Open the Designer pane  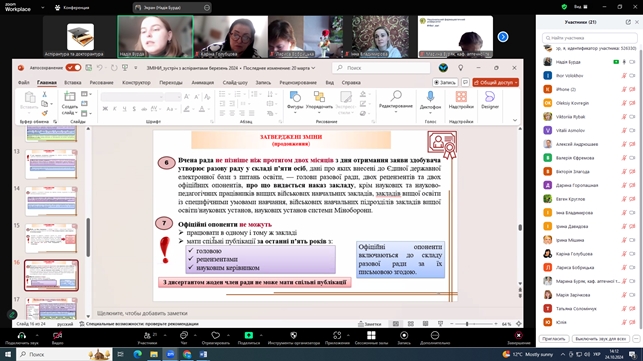click(490, 100)
